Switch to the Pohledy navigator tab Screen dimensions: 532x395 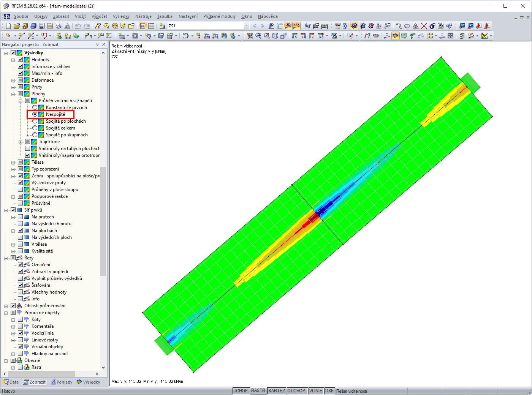pos(62,382)
